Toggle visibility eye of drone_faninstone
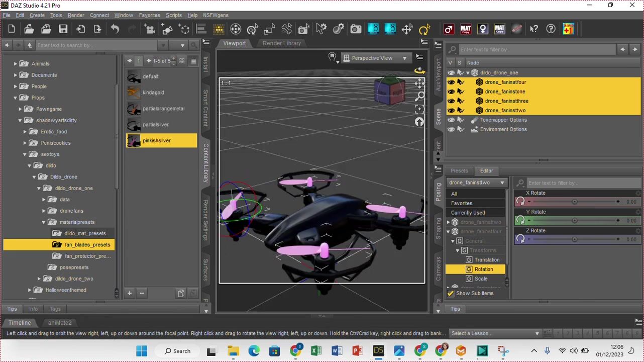Screen dimensions: 644x362 click(x=451, y=92)
